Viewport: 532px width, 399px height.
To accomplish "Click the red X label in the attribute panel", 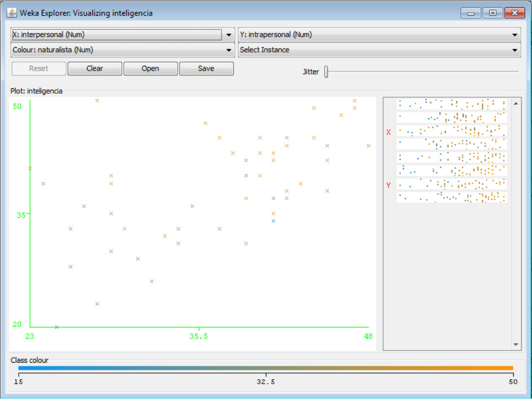I will tap(388, 132).
